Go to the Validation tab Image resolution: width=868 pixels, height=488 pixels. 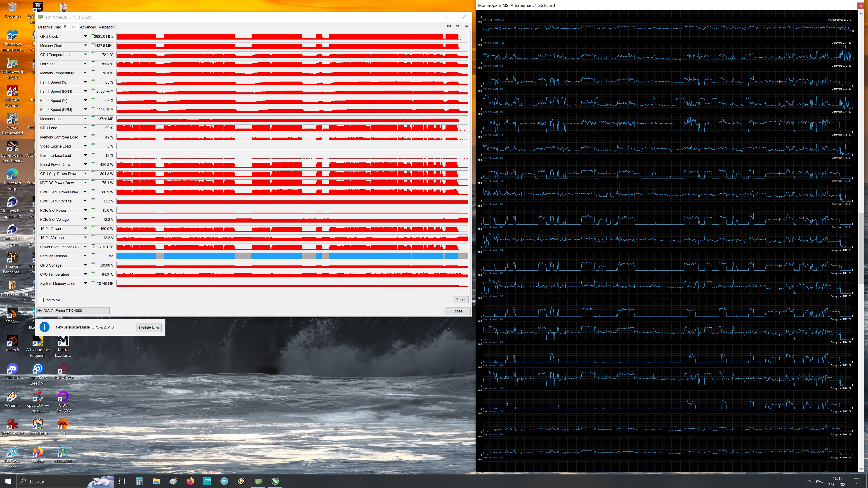(106, 27)
